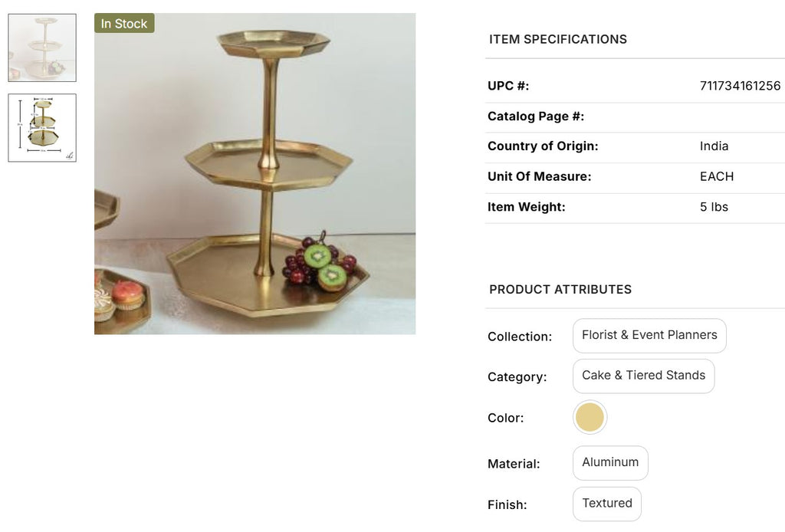This screenshot has height=532, width=785.
Task: Click the Item Specifications heading
Action: [558, 39]
